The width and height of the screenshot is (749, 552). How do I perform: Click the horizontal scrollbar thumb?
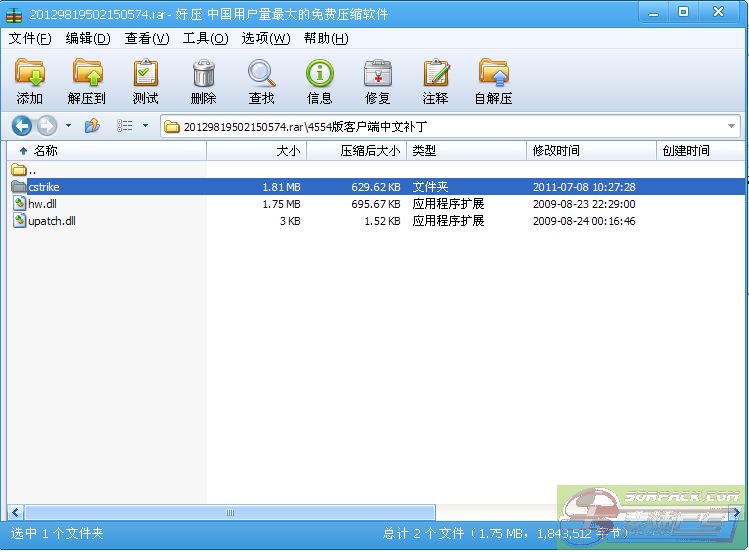230,512
